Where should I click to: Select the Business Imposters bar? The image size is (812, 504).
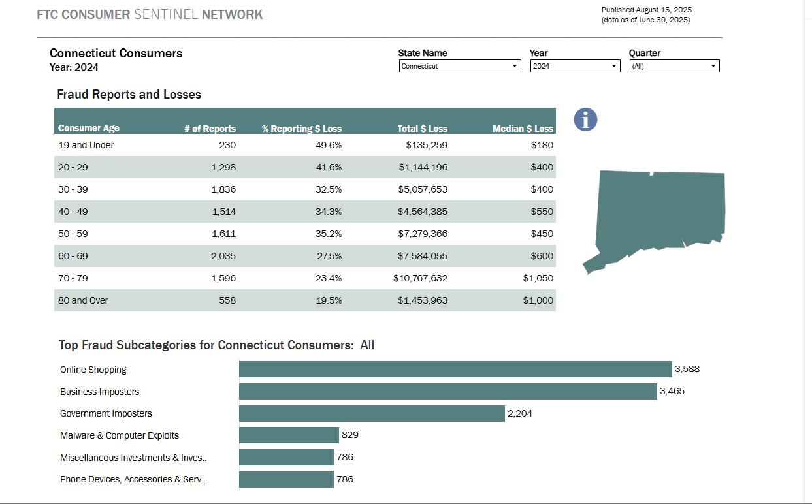tap(447, 392)
